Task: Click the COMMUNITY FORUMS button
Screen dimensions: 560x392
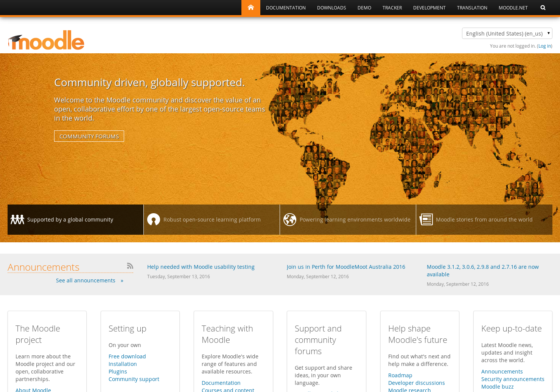Action: click(x=89, y=136)
